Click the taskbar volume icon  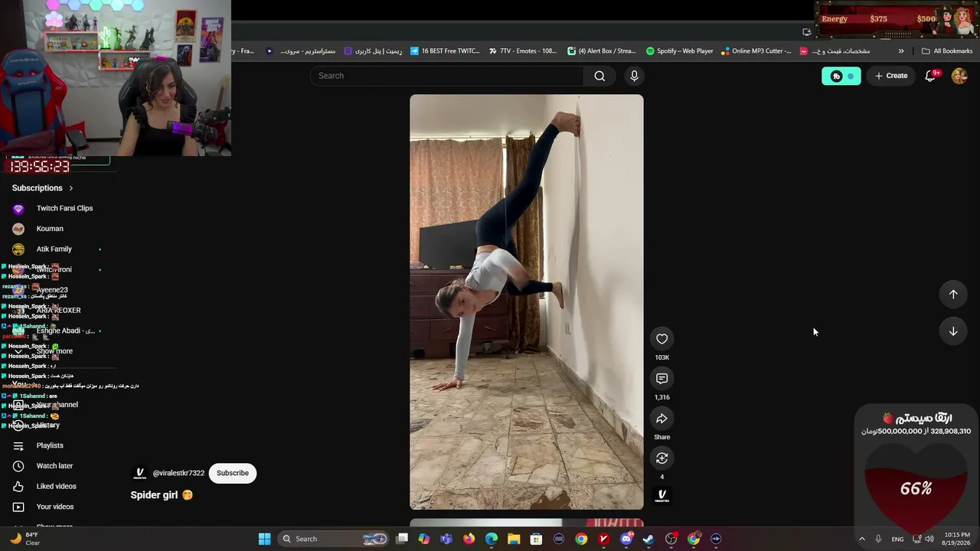(x=929, y=539)
